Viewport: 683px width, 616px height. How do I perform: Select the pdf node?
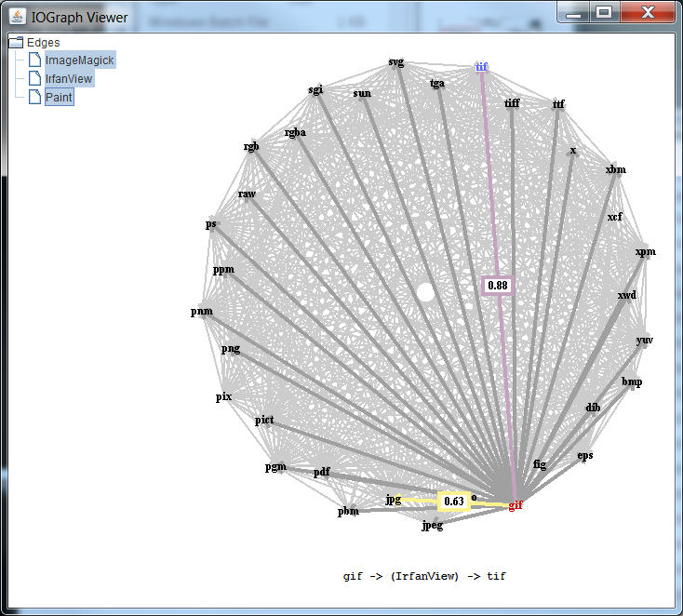coord(322,472)
